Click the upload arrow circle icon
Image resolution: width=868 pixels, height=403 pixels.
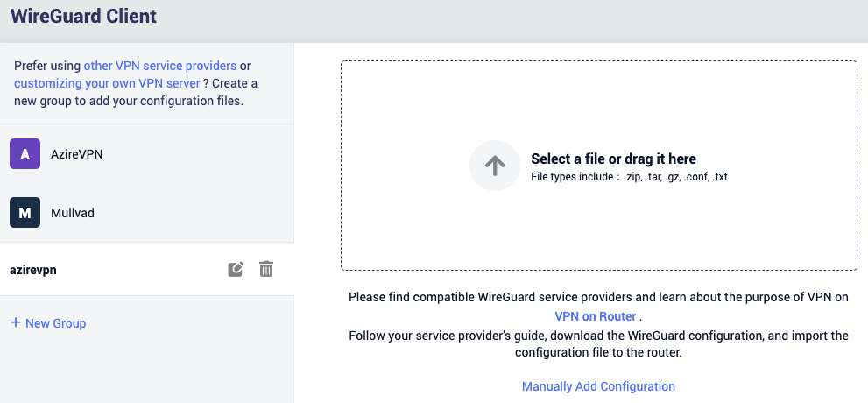495,166
